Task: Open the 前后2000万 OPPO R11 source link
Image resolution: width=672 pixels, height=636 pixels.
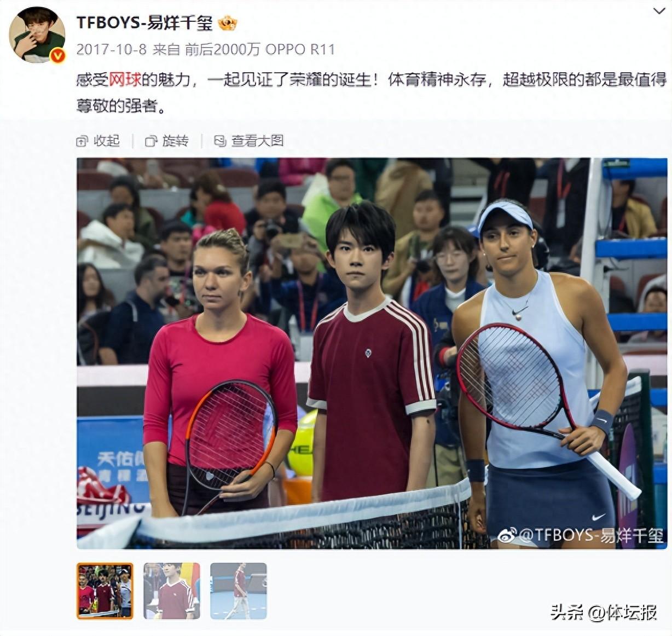Action: [x=259, y=49]
